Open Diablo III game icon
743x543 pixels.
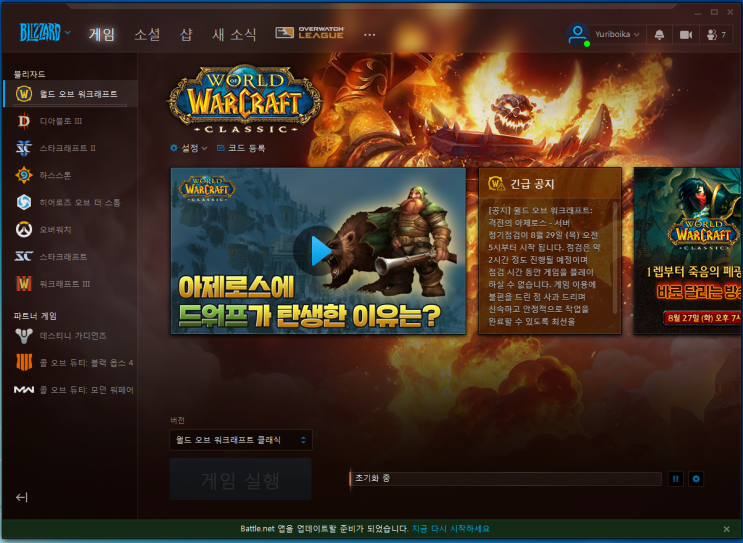pyautogui.click(x=24, y=121)
